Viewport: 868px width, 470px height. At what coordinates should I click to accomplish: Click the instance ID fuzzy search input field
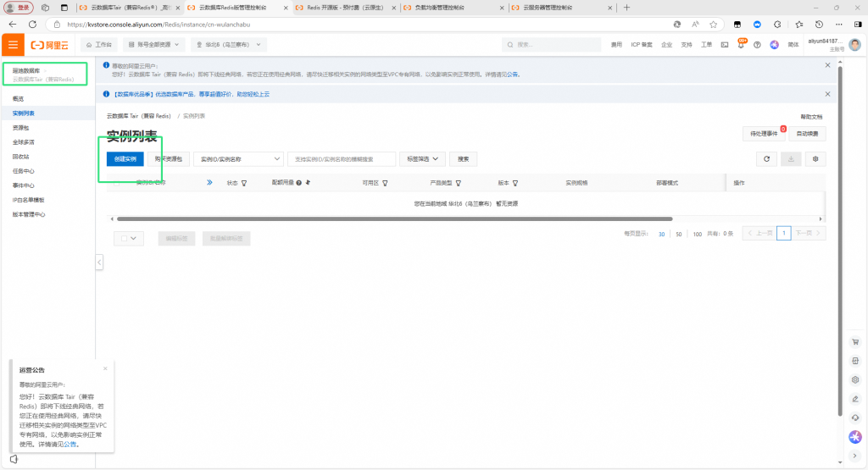tap(342, 158)
